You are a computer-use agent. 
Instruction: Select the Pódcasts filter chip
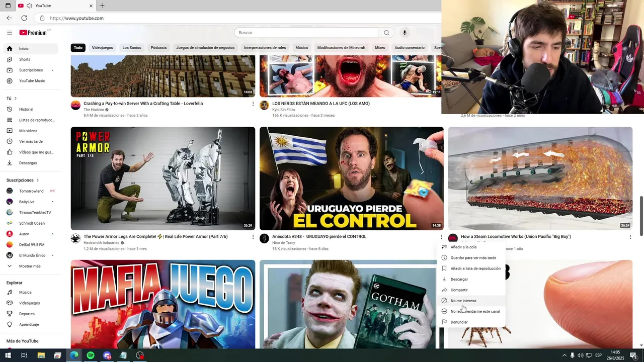pyautogui.click(x=158, y=48)
